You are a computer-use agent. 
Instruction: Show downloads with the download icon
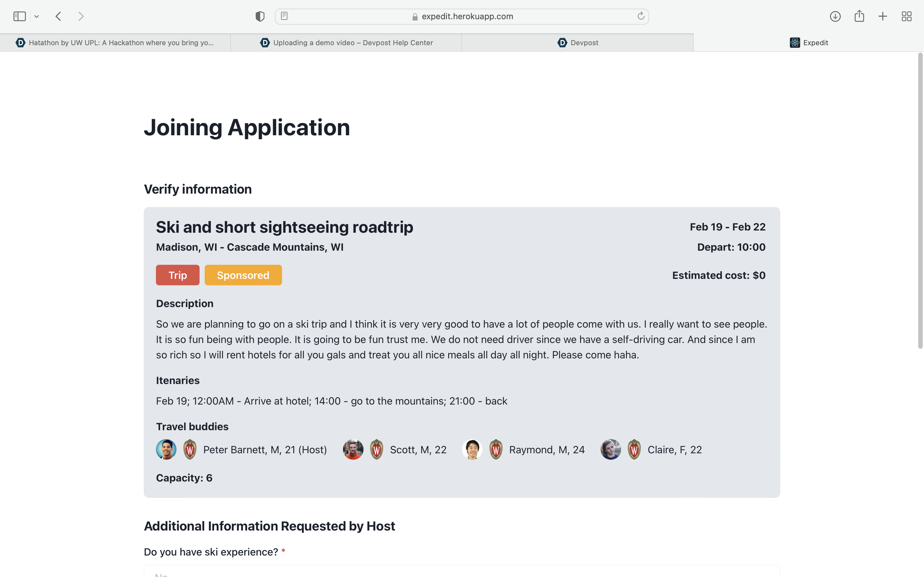(x=835, y=16)
